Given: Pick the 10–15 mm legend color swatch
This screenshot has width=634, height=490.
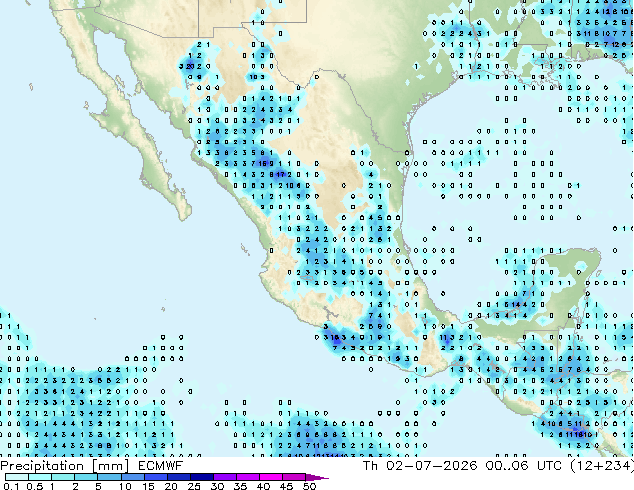Looking at the screenshot, I should [132, 477].
